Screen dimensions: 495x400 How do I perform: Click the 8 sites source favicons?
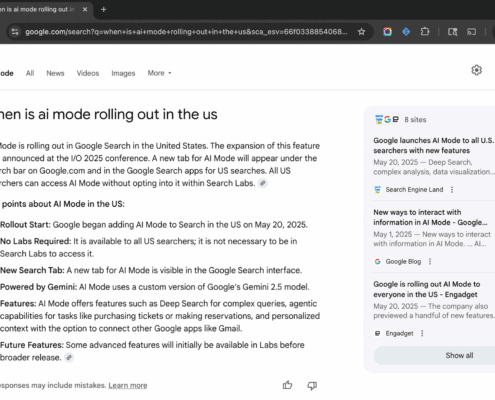pyautogui.click(x=387, y=119)
